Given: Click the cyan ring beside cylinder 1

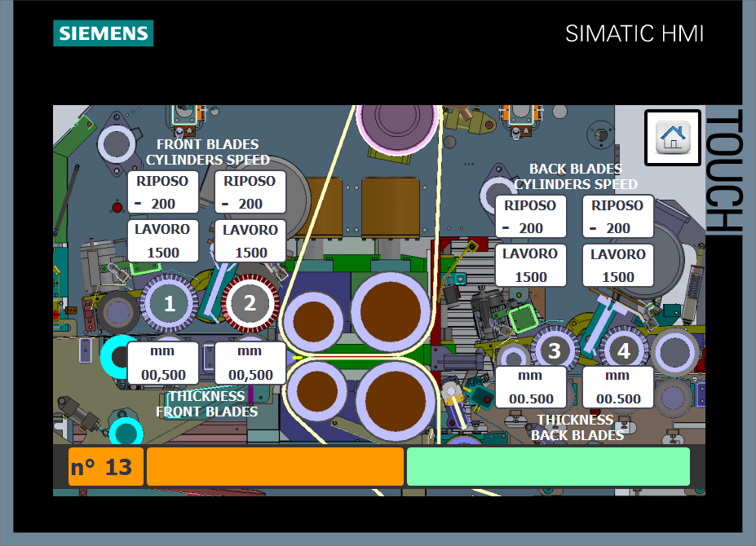Looking at the screenshot, I should (x=118, y=357).
